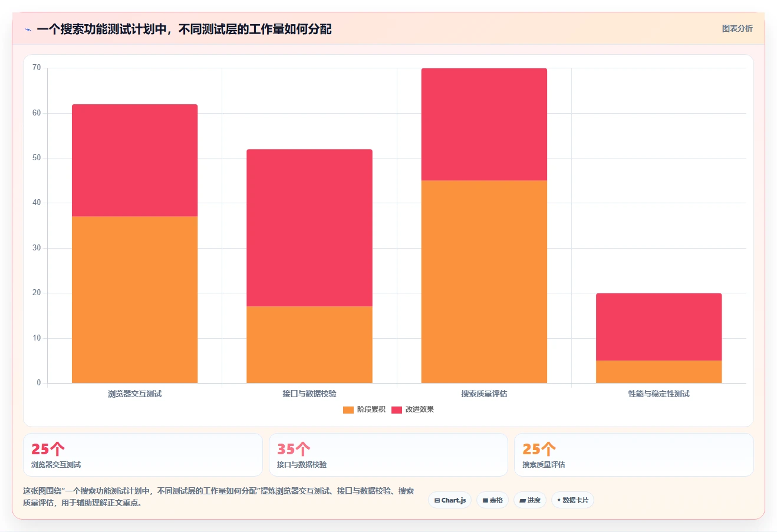Click the 进度 tag
The width and height of the screenshot is (777, 532).
[530, 500]
